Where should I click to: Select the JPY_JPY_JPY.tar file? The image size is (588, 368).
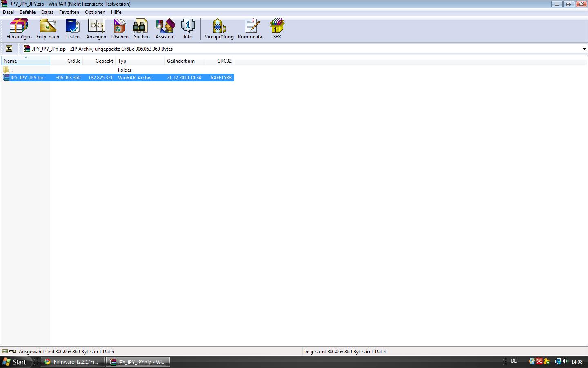pyautogui.click(x=27, y=78)
